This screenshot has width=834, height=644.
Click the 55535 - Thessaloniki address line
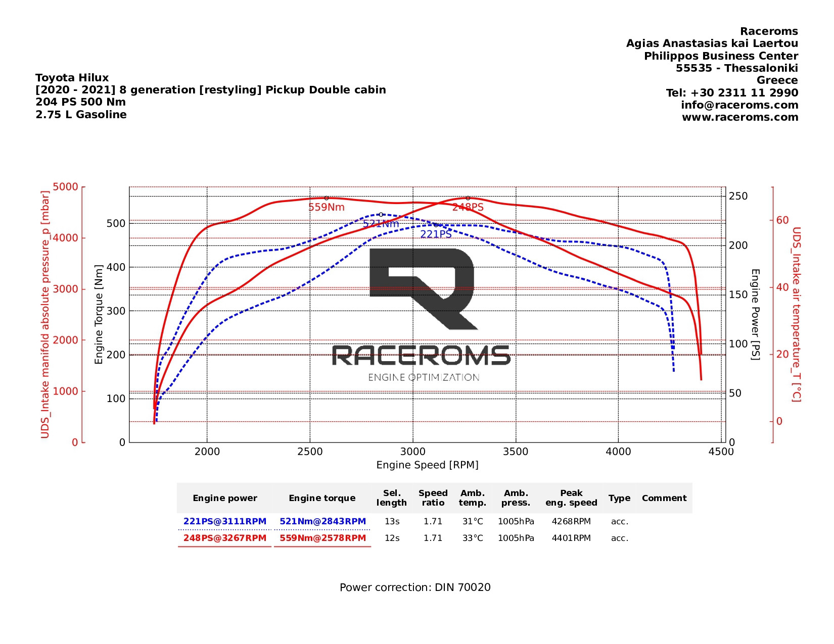737,68
